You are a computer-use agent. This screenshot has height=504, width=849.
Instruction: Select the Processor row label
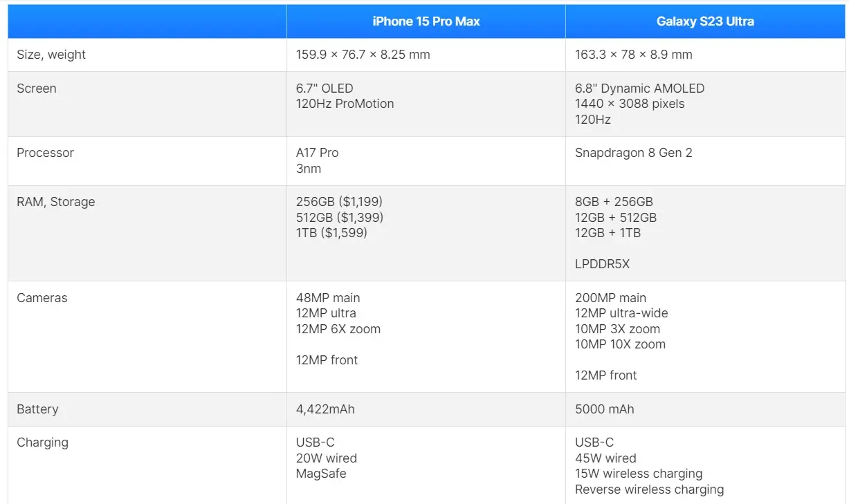[x=45, y=153]
